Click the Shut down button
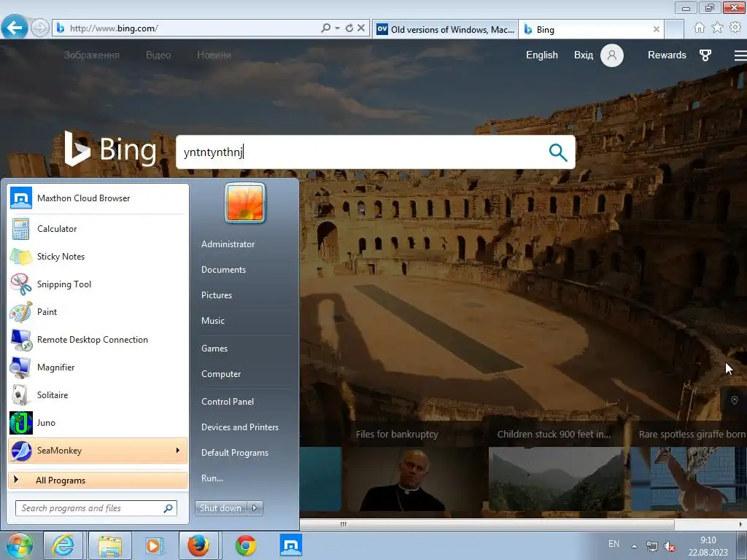The image size is (747, 560). coord(220,508)
